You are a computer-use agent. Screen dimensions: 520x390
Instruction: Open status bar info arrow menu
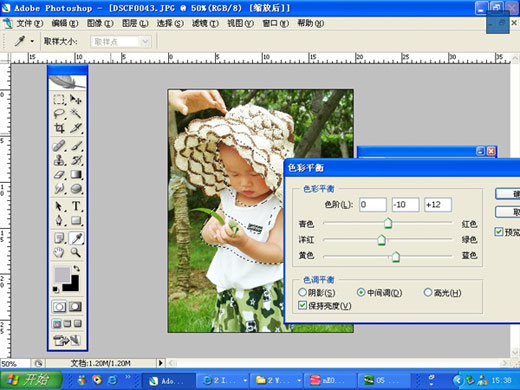[x=161, y=363]
